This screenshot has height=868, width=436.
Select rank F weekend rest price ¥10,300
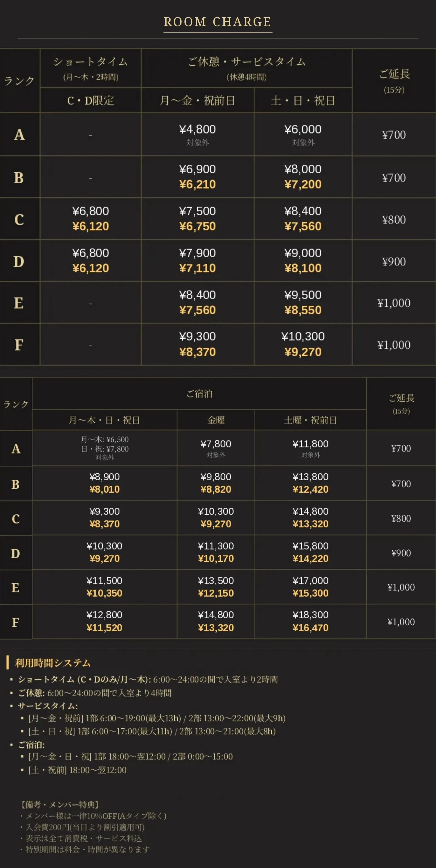tap(303, 336)
